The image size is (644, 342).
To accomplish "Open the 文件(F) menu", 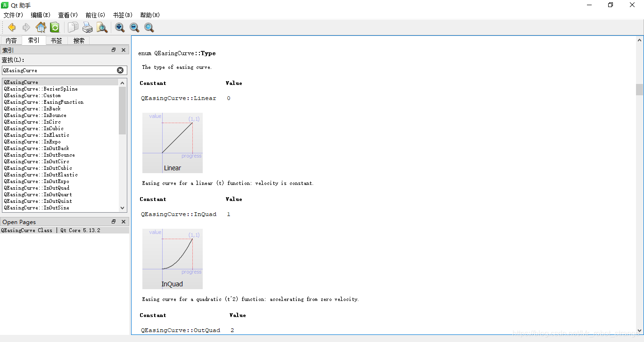I will click(x=13, y=15).
